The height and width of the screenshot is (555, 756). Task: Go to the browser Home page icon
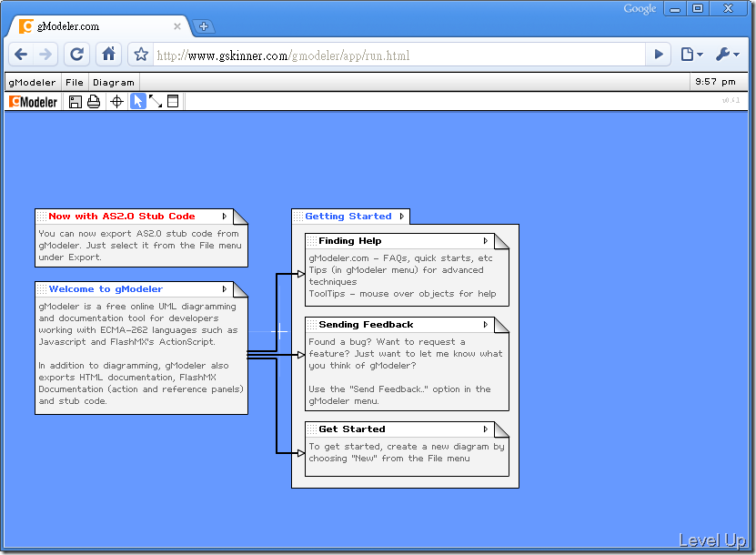tap(108, 54)
